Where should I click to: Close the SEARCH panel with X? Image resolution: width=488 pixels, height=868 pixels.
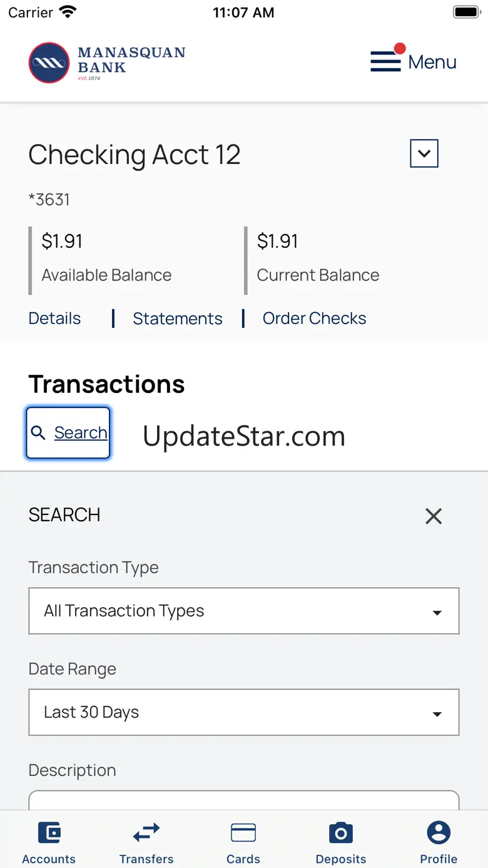(434, 516)
